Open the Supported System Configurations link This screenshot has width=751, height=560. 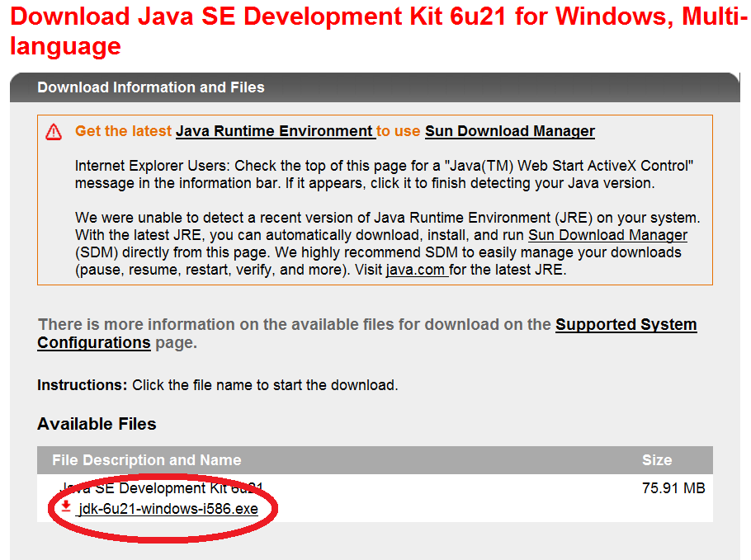pyautogui.click(x=367, y=333)
